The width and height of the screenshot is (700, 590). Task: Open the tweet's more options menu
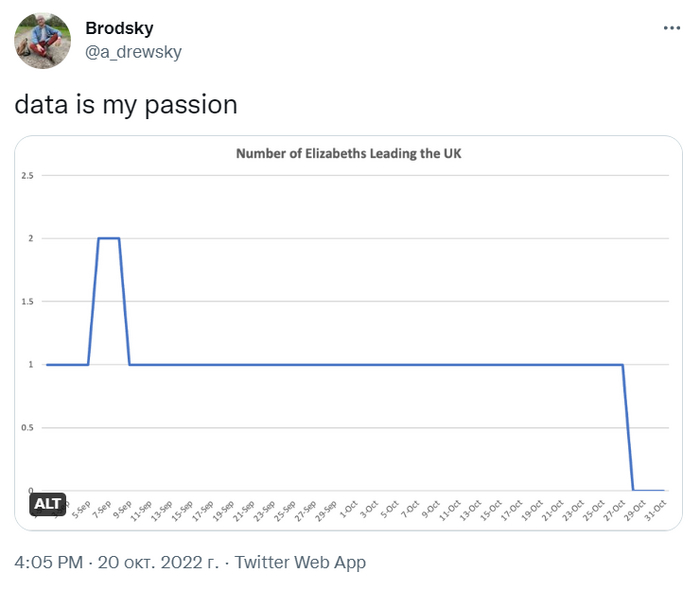click(671, 28)
